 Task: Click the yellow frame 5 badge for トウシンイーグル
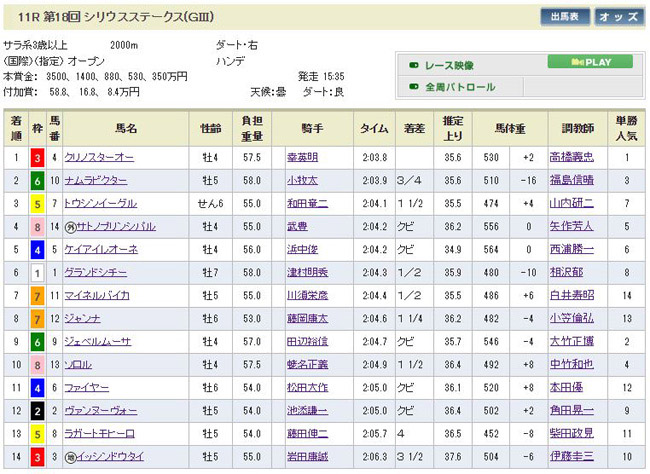(37, 203)
